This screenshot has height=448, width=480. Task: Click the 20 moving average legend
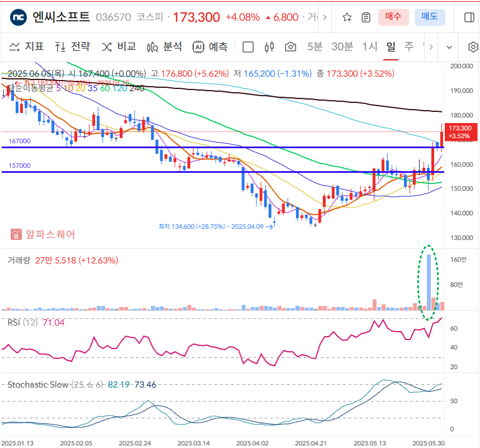(x=80, y=88)
